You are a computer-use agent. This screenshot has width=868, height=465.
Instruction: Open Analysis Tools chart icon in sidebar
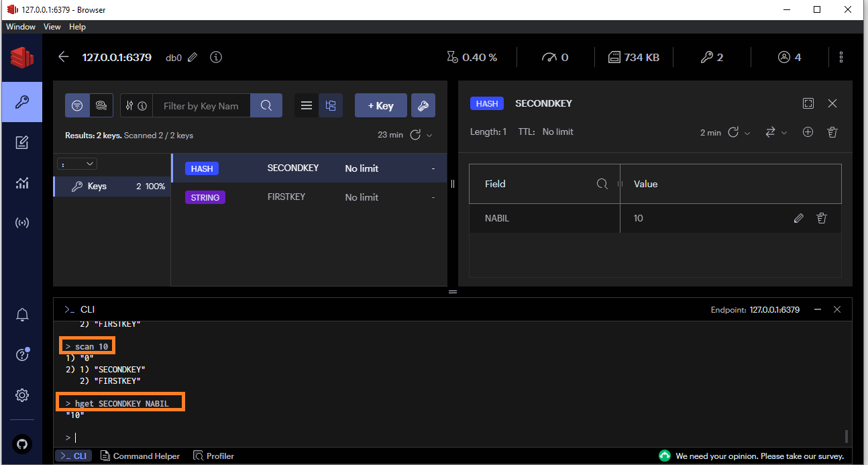[21, 183]
